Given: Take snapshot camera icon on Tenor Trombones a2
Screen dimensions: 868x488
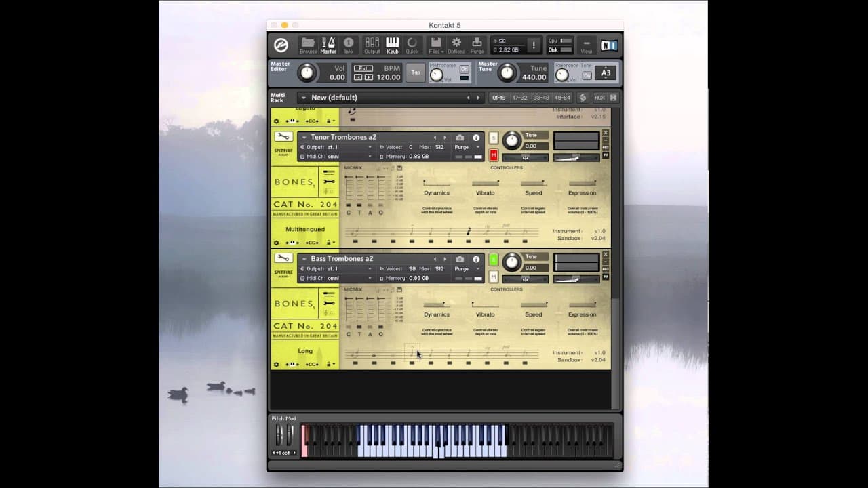Looking at the screenshot, I should (x=460, y=137).
